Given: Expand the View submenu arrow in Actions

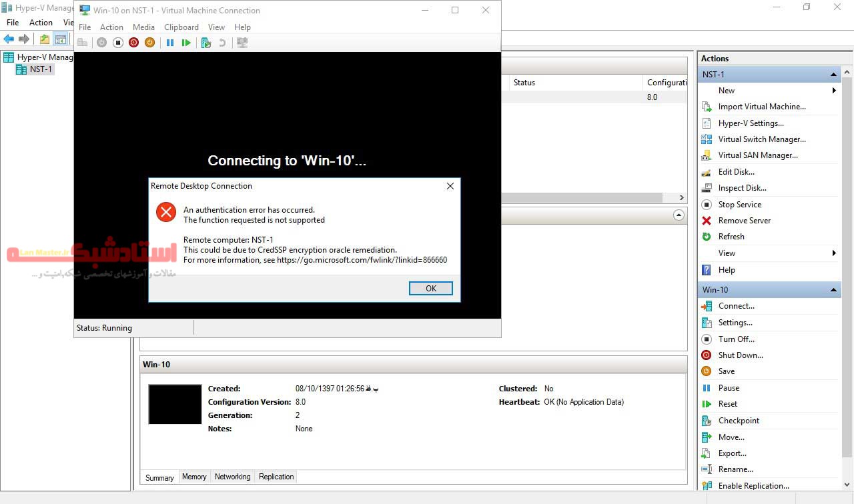Looking at the screenshot, I should 834,253.
